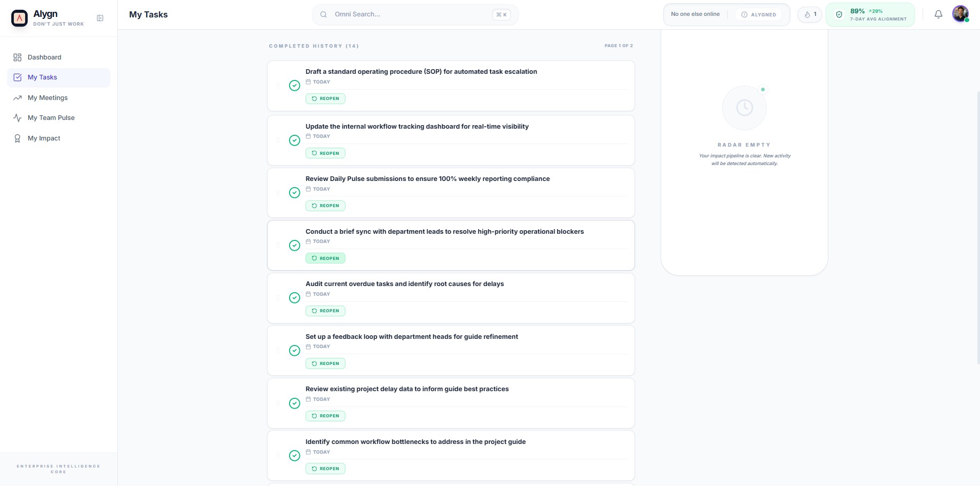Viewport: 980px width, 486px height.
Task: Click the My Meetings trend arrow icon
Action: coord(17,98)
